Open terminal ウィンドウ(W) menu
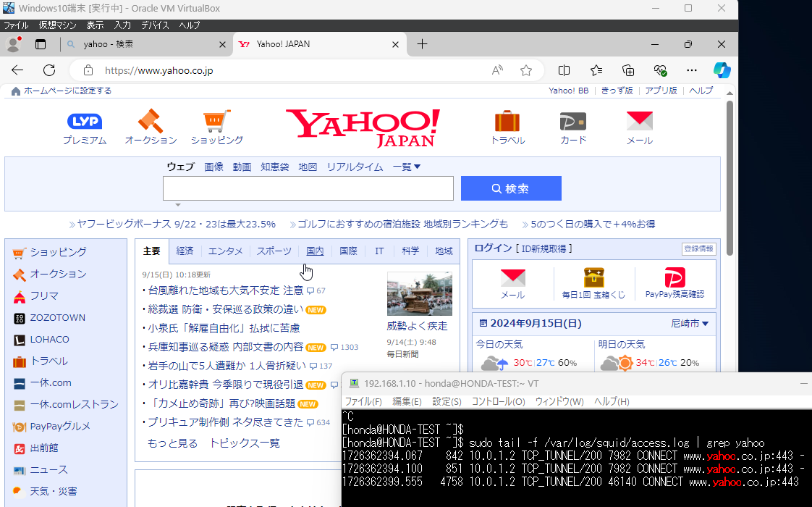 [559, 402]
